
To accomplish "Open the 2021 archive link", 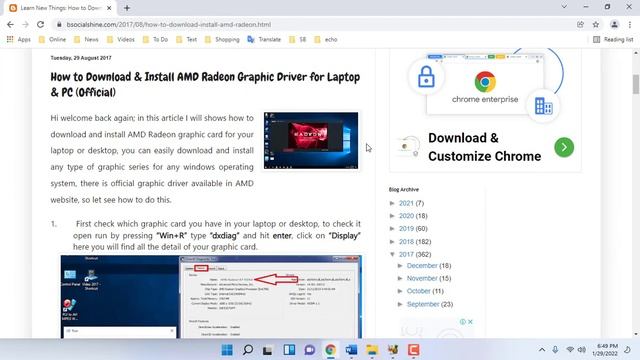I will (x=406, y=203).
